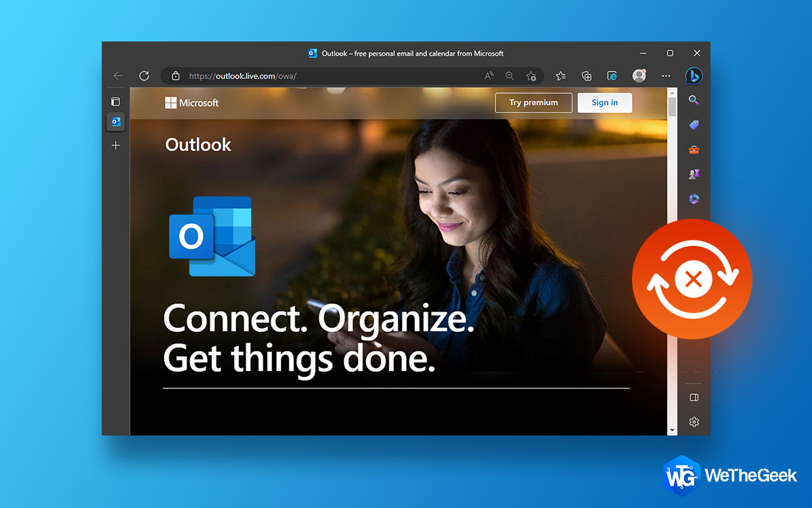The width and height of the screenshot is (812, 508).
Task: Maximize the Edge window
Action: pos(670,53)
